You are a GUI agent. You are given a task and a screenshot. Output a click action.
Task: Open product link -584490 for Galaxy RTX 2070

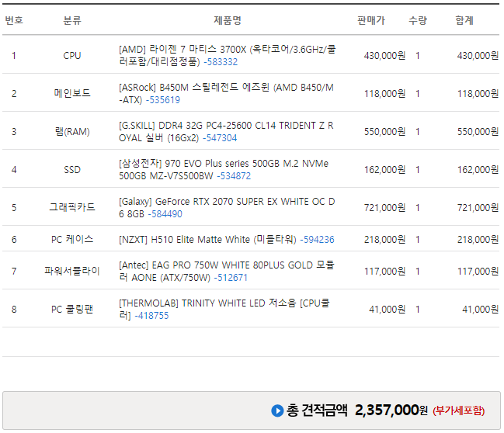coord(165,213)
